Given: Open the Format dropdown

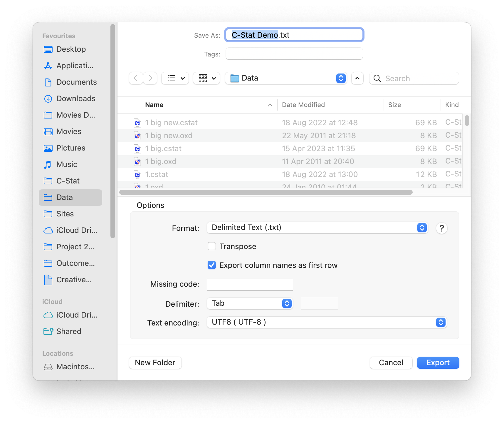Looking at the screenshot, I should (317, 228).
